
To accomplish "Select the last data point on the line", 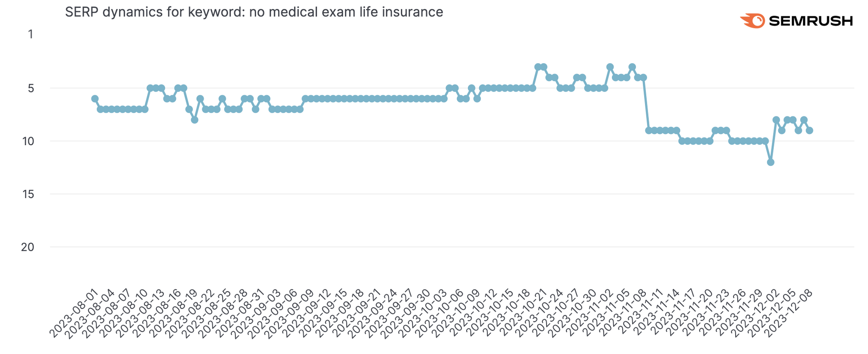I will [x=809, y=131].
